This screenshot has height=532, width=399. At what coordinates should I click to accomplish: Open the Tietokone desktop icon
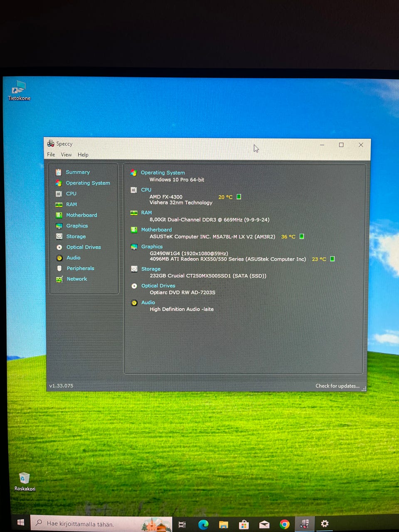coord(19,91)
